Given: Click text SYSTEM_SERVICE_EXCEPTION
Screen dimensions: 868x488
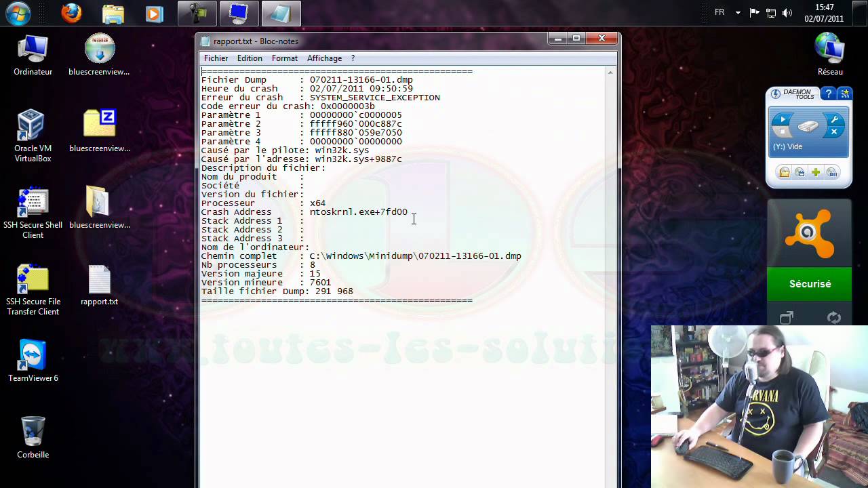Looking at the screenshot, I should tap(375, 98).
